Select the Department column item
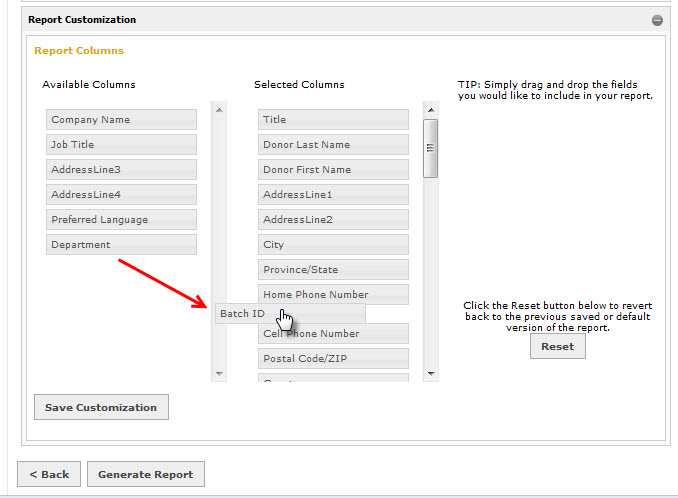Screen dimensions: 678x498 [x=121, y=245]
